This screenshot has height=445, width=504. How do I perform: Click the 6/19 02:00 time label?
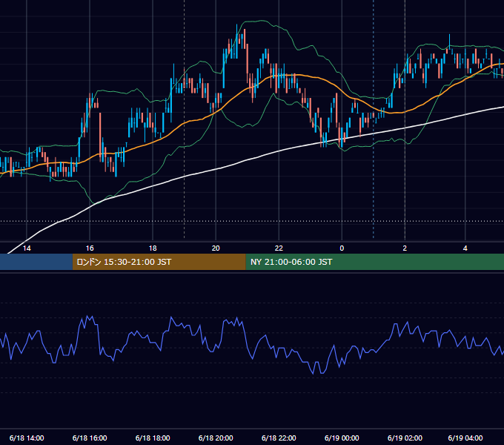coord(405,438)
